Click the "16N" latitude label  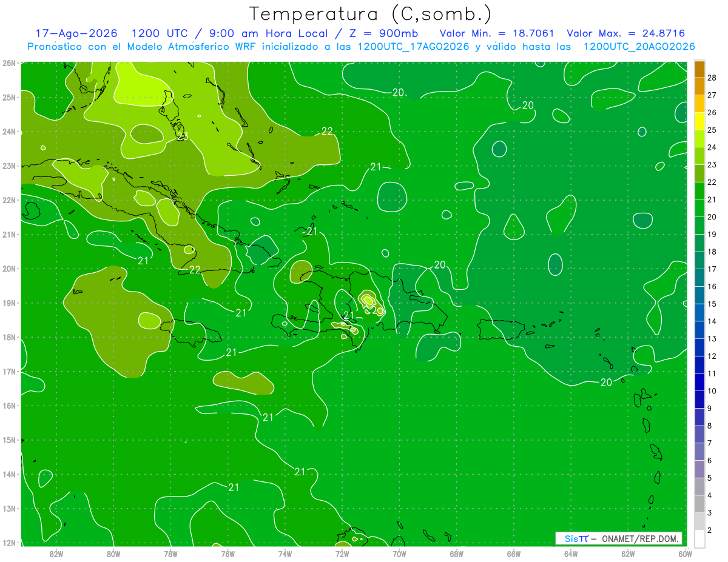tap(8, 406)
